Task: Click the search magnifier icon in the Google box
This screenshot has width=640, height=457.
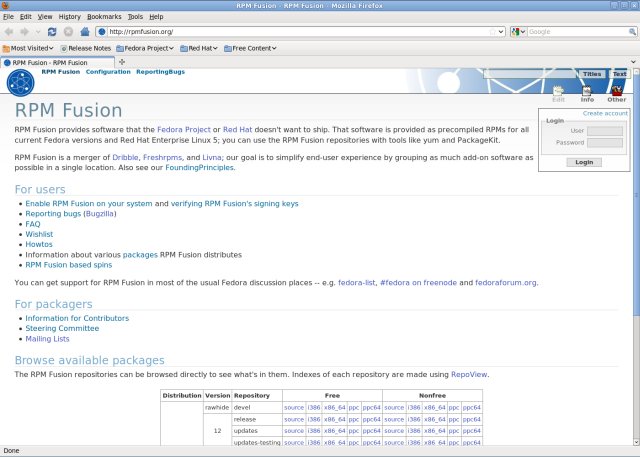Action: [630, 32]
